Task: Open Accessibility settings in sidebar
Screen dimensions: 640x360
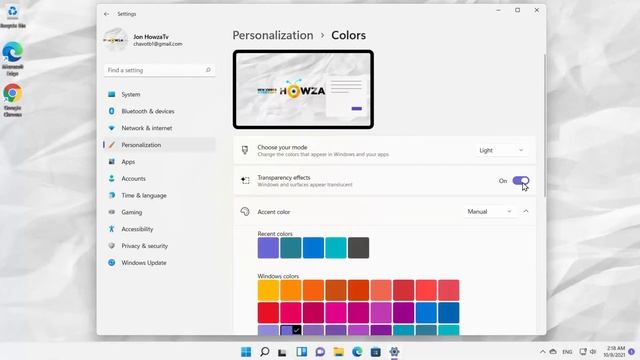Action: point(160,229)
